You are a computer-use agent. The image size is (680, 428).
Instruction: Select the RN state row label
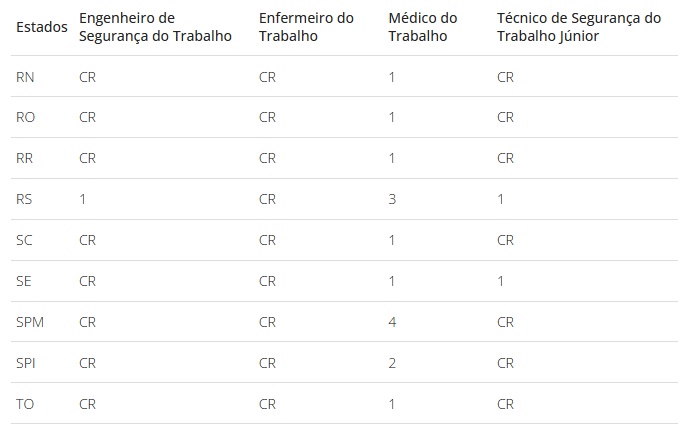pyautogui.click(x=25, y=77)
